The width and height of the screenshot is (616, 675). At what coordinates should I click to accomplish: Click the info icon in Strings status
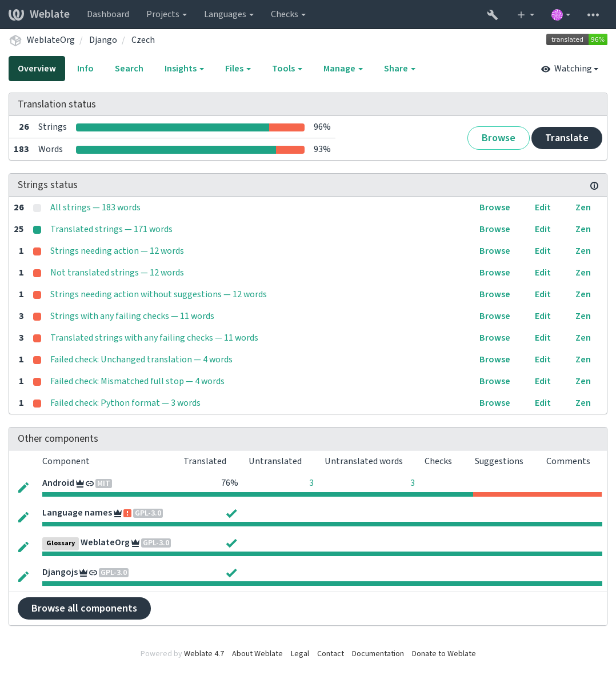tap(594, 186)
